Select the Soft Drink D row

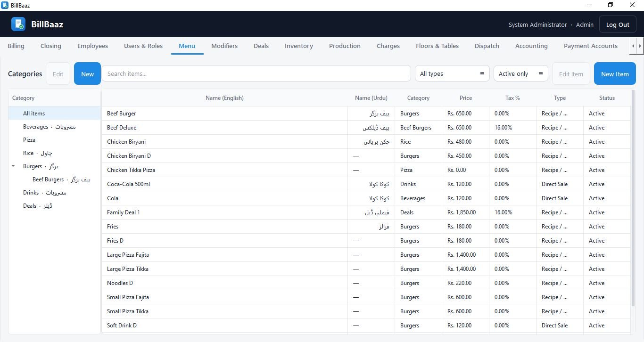(366, 326)
